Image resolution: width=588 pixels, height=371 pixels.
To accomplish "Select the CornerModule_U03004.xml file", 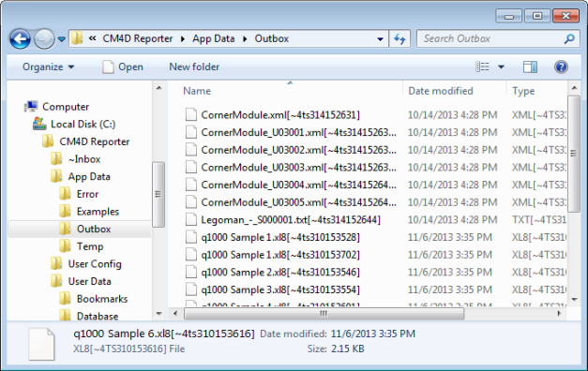I will (298, 185).
